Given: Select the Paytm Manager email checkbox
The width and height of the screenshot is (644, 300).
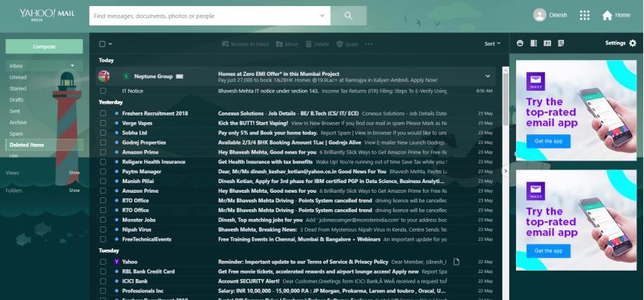Looking at the screenshot, I should [103, 172].
